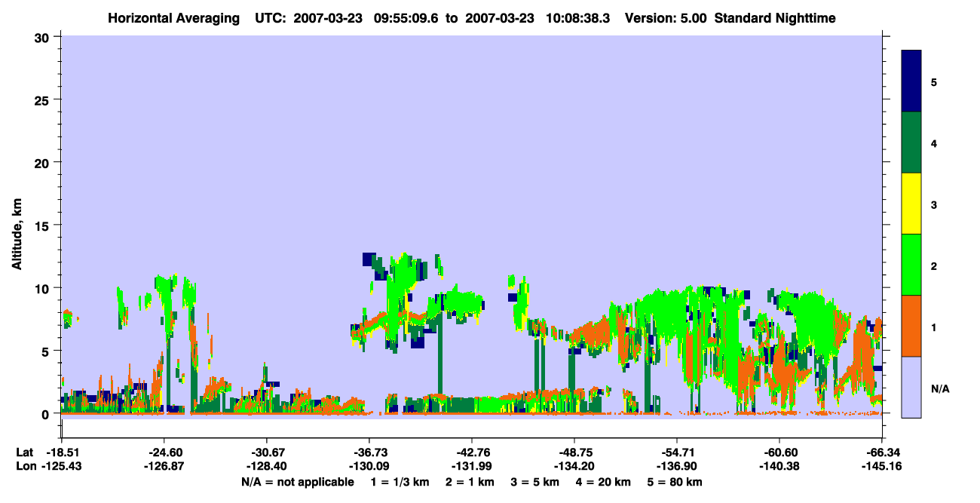
Task: Click longitude value -140.38
Action: [779, 466]
